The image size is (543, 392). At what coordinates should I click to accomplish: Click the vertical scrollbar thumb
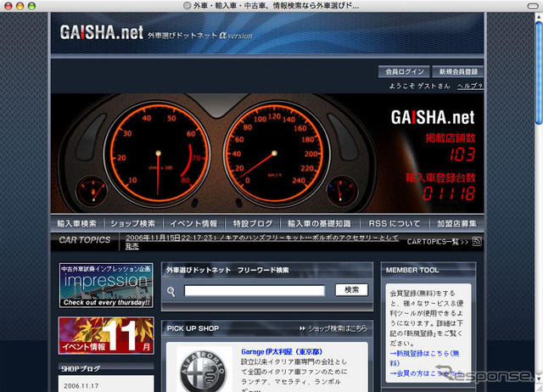pos(539,72)
